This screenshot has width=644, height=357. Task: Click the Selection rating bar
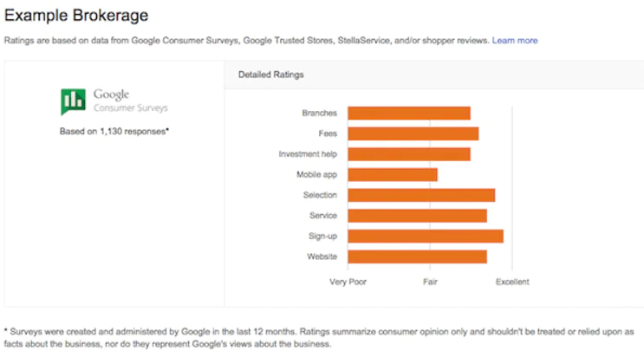coord(421,195)
